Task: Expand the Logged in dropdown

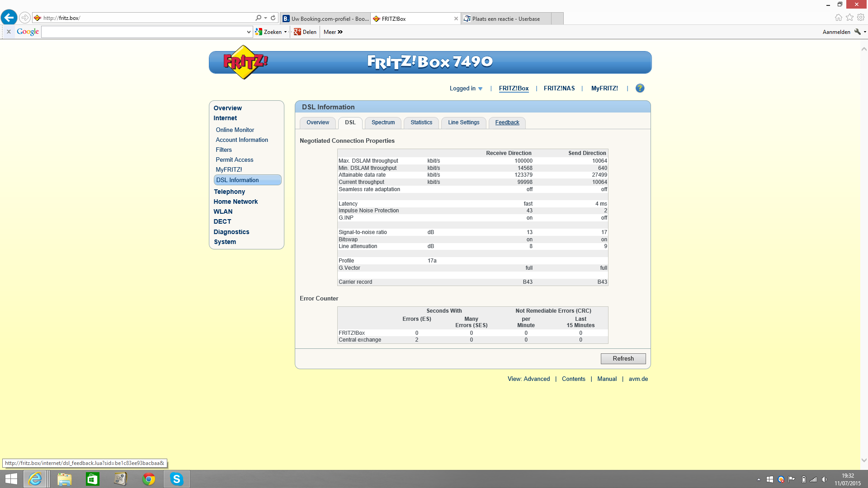Action: coord(466,89)
